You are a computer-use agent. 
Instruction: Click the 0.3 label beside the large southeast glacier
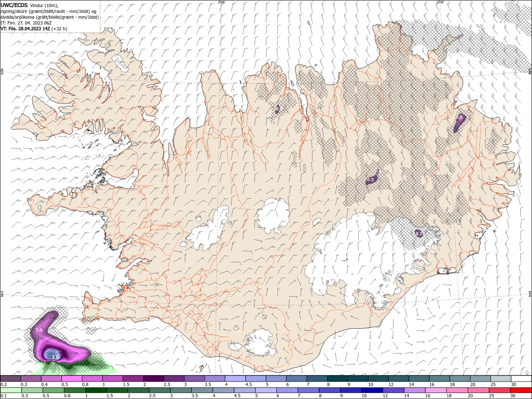419,234
